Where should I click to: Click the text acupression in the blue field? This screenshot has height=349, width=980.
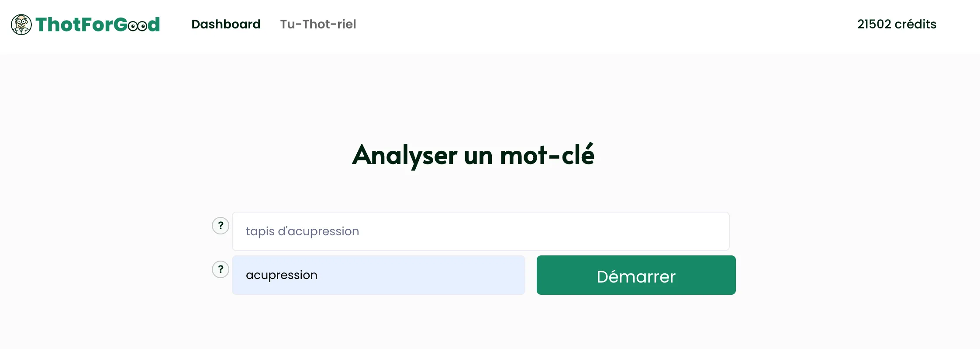[282, 275]
